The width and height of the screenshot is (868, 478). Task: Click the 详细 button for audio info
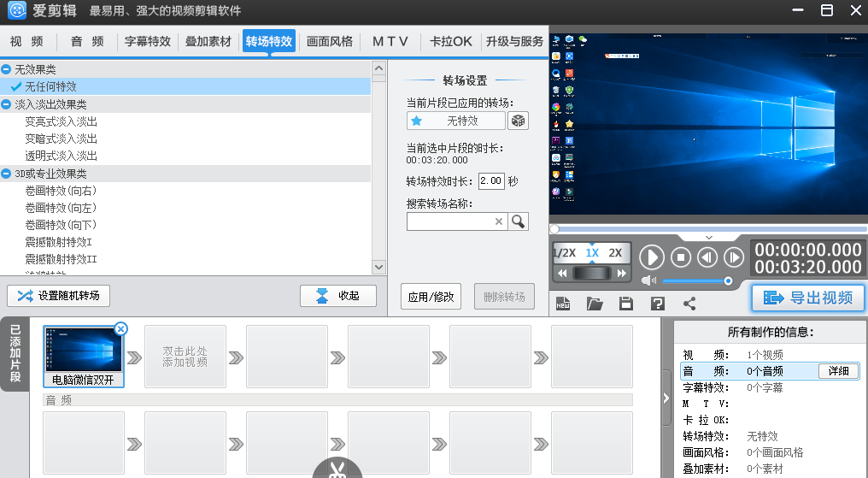tap(838, 371)
